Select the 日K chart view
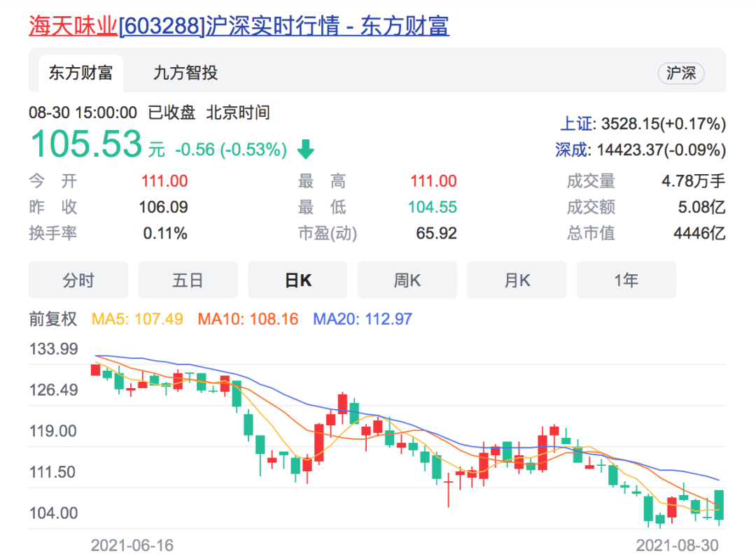This screenshot has height=556, width=756. click(x=297, y=280)
